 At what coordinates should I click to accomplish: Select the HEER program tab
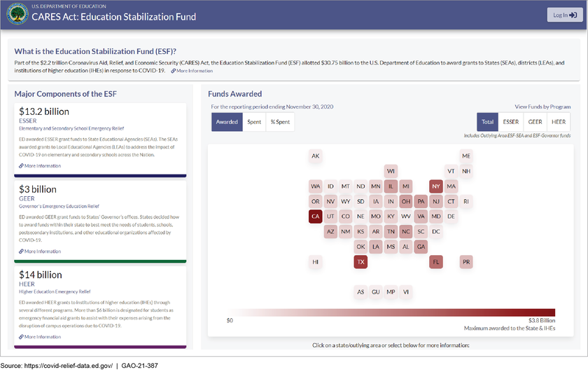point(559,122)
